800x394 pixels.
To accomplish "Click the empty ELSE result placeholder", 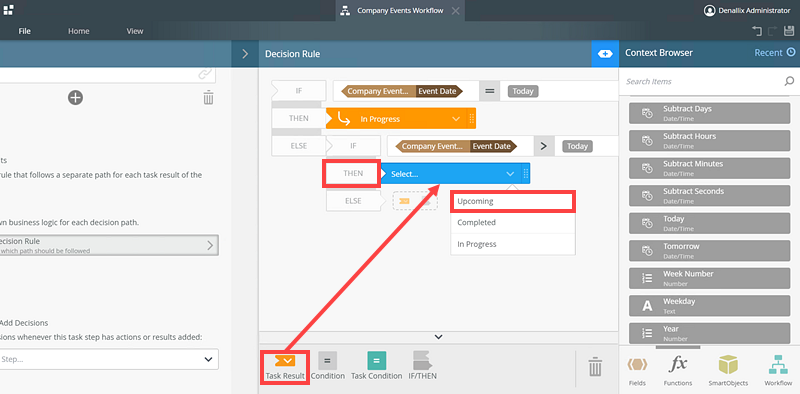I will [415, 201].
